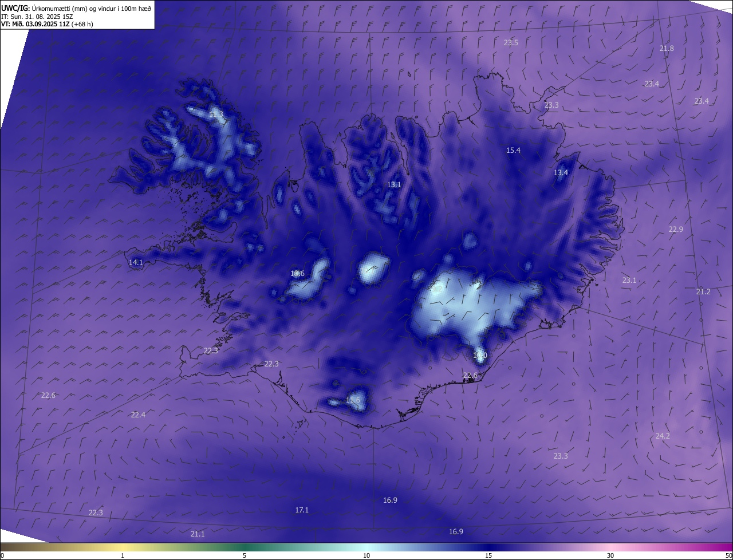Image resolution: width=733 pixels, height=560 pixels.
Task: Click the 11.3 value over the Westfjords
Action: [216, 115]
